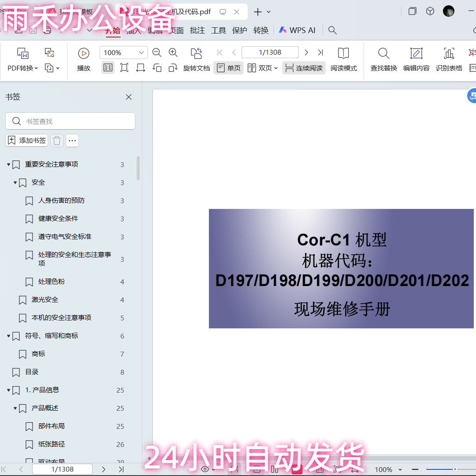Collapse the 1. 产品信息 bookmark
Viewport: 476px width, 476px height.
tap(8, 390)
